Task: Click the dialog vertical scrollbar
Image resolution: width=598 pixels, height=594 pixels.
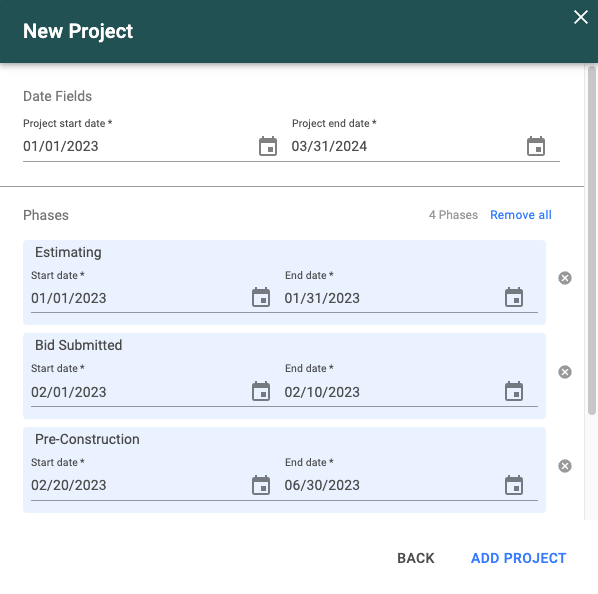Action: pos(592,240)
